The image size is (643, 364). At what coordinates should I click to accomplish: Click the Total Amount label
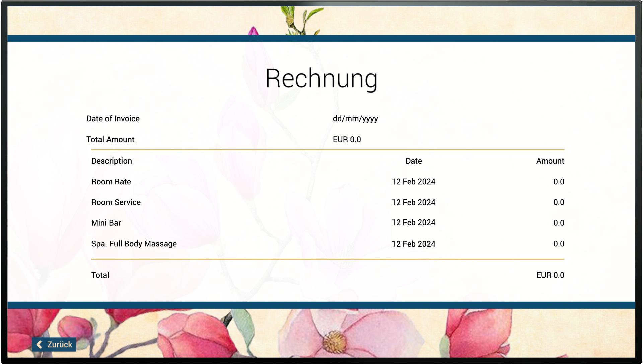tap(110, 140)
